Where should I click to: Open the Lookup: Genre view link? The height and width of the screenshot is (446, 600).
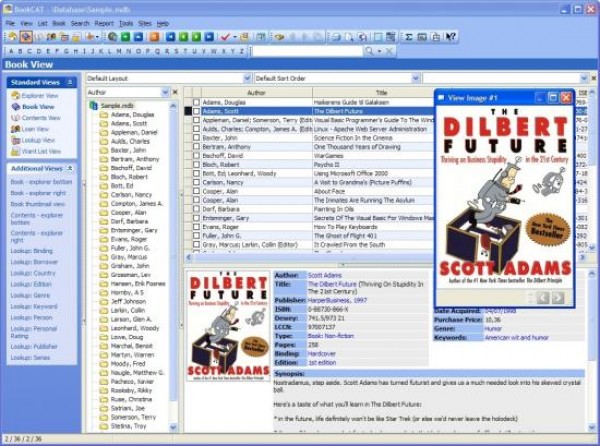(x=31, y=295)
